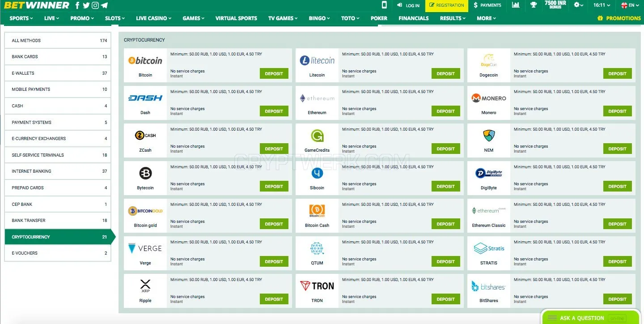
Task: Open the EN language selector
Action: pos(631,5)
